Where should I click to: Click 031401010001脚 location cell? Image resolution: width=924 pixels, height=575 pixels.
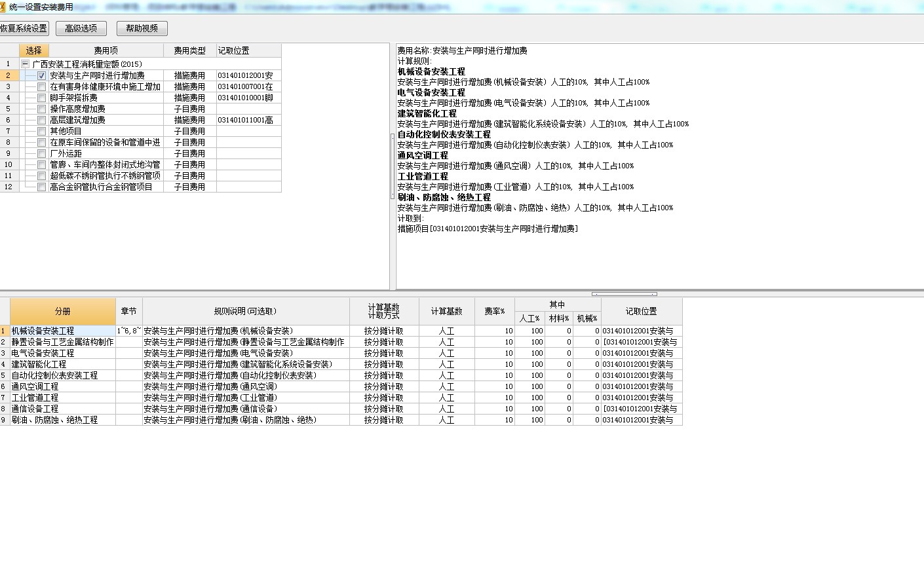[248, 98]
